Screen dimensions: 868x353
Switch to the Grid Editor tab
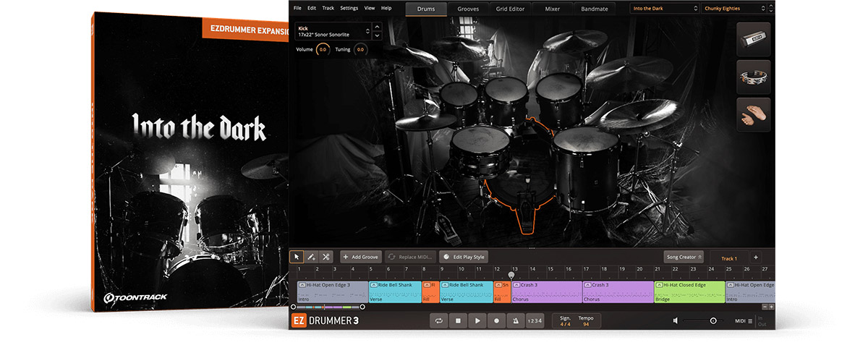(x=511, y=9)
